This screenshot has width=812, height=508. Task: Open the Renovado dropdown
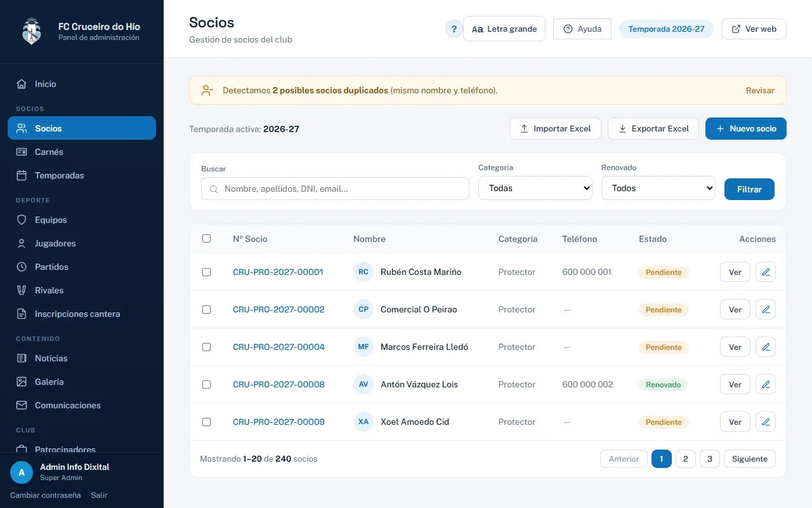point(658,188)
